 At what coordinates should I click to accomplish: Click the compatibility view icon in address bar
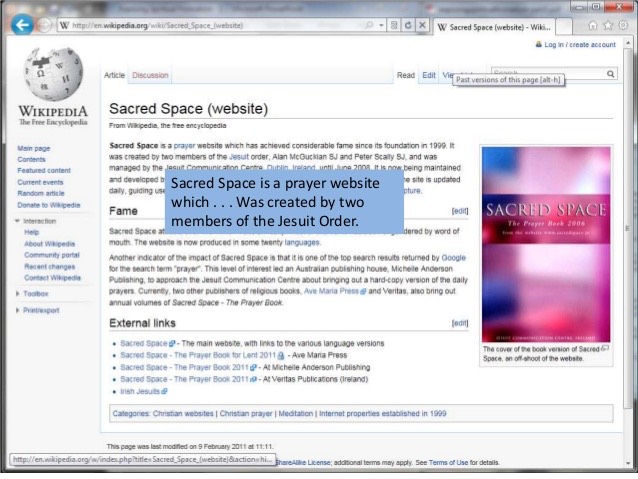point(394,25)
